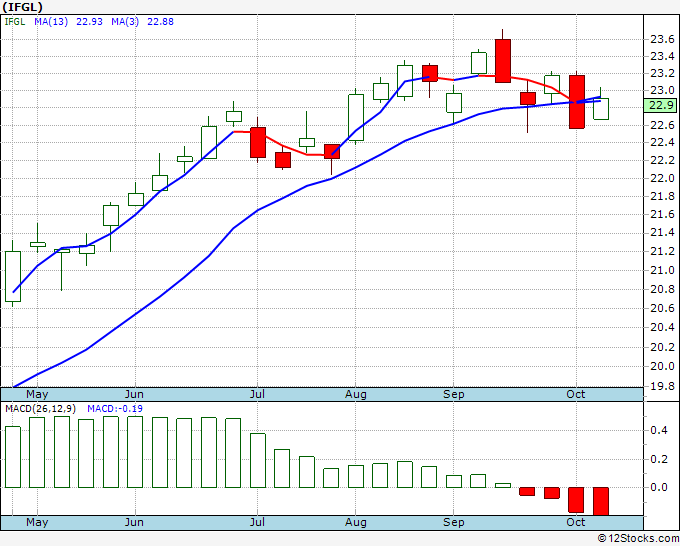Click the MA(13) legend label
This screenshot has width=680, height=546.
[x=51, y=22]
